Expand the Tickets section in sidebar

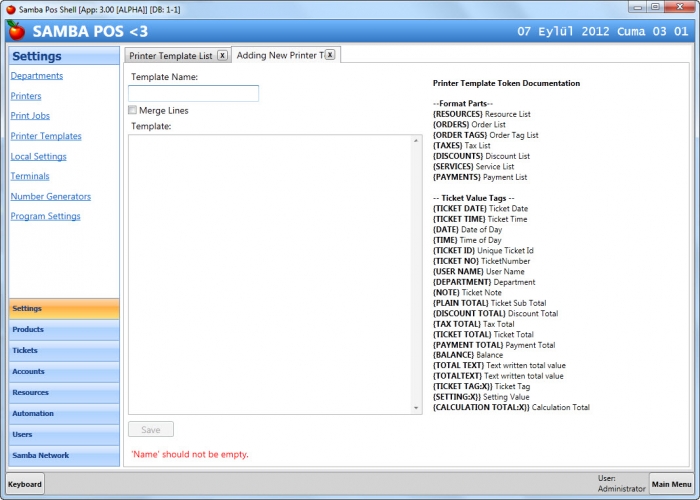64,350
